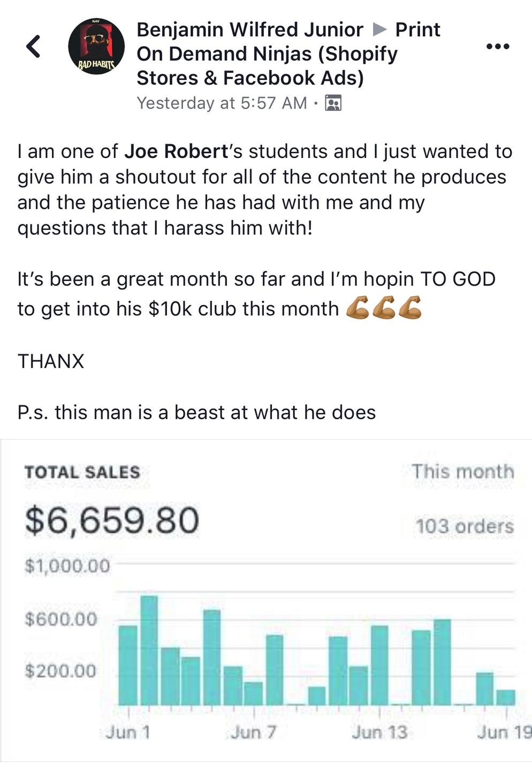
Task: Tap the arrow between author and group
Action: tap(379, 29)
